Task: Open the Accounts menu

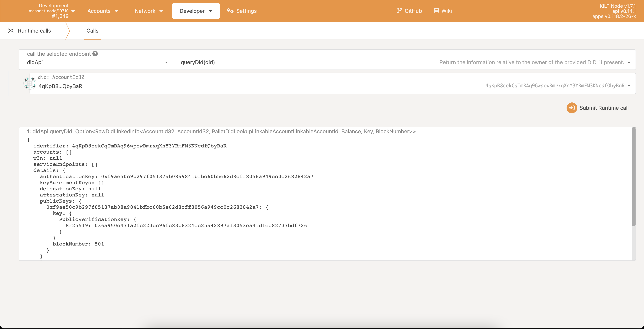Action: tap(103, 11)
